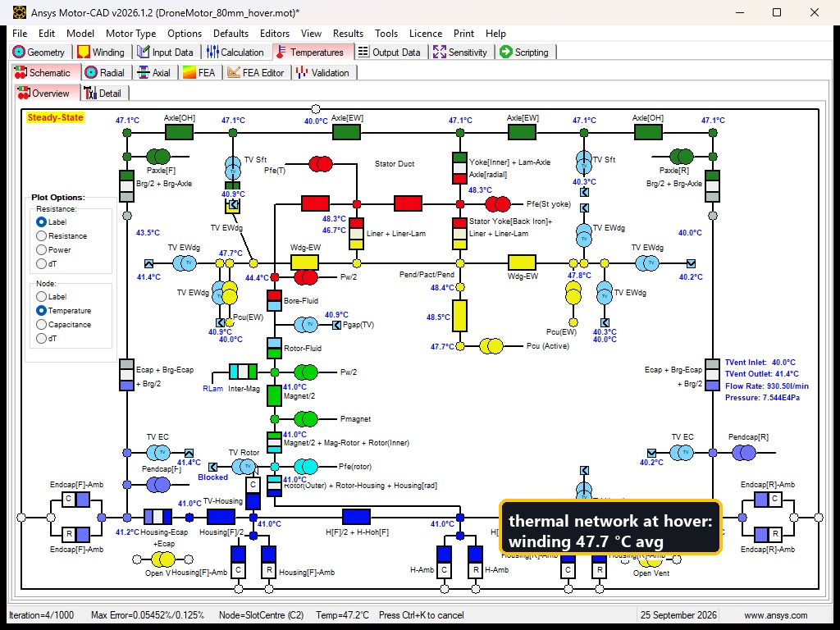Screen dimensions: 840x630
Task: Select the green Pmagnet loss source symbol
Action: coord(306,419)
